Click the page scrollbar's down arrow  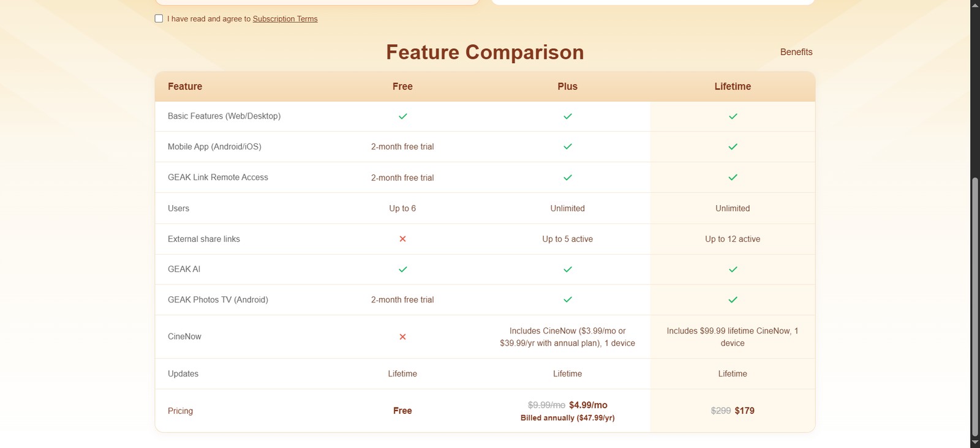point(975,443)
